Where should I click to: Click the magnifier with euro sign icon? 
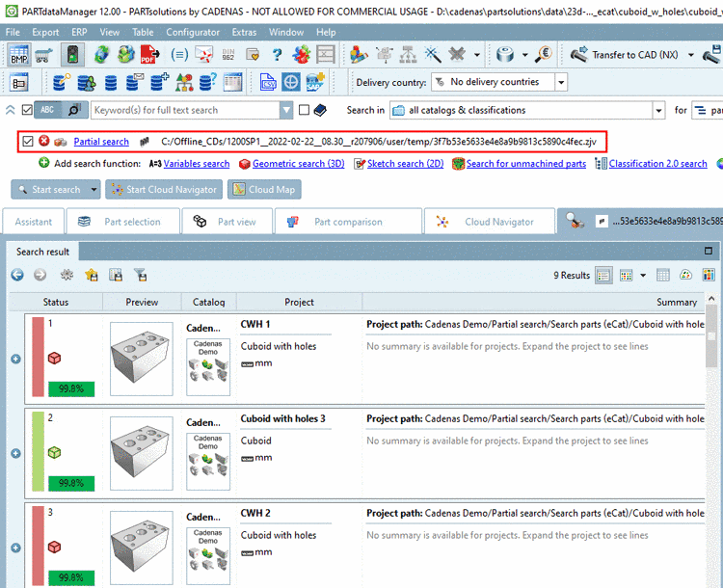[x=544, y=54]
